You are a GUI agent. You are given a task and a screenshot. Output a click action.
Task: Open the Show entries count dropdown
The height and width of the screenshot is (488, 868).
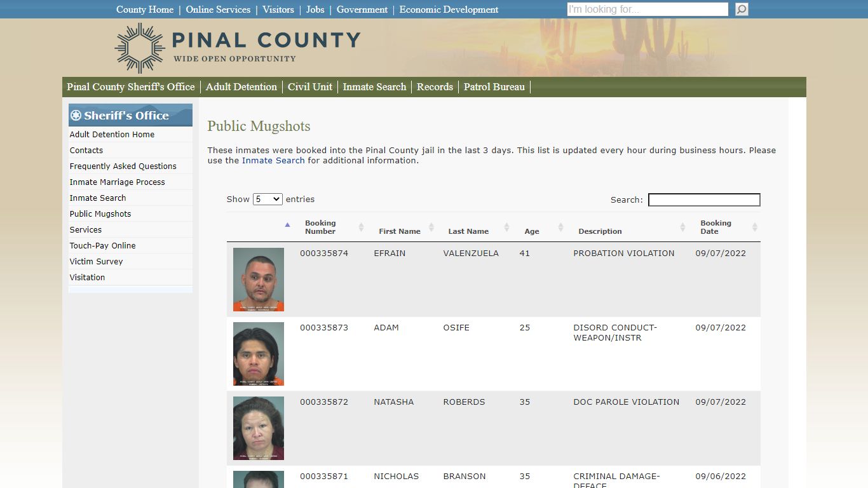tap(268, 199)
